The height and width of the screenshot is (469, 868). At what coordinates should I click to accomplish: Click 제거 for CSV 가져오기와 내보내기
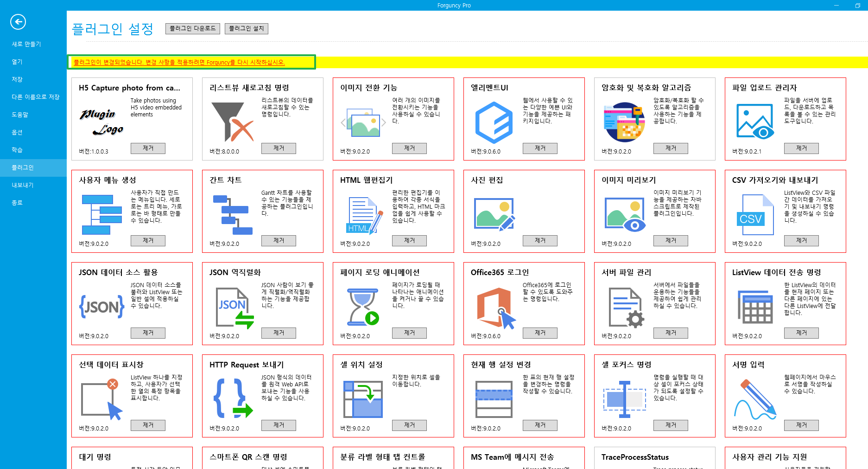point(801,240)
